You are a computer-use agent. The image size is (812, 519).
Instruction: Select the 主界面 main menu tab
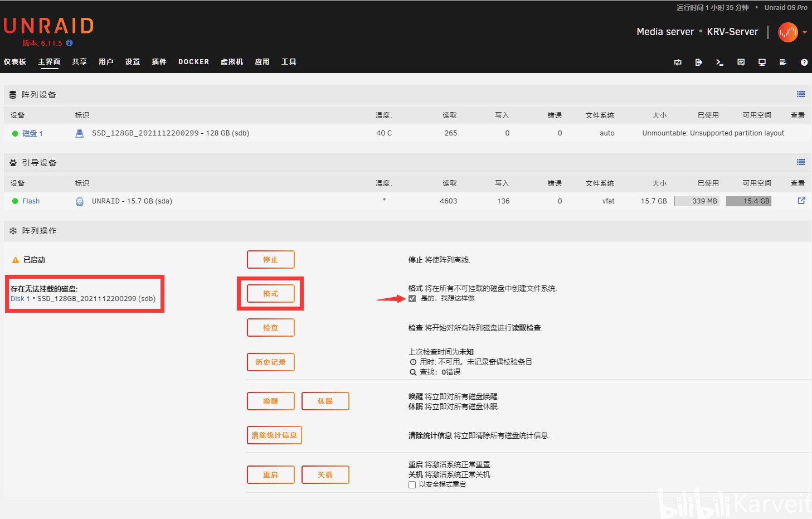click(49, 62)
